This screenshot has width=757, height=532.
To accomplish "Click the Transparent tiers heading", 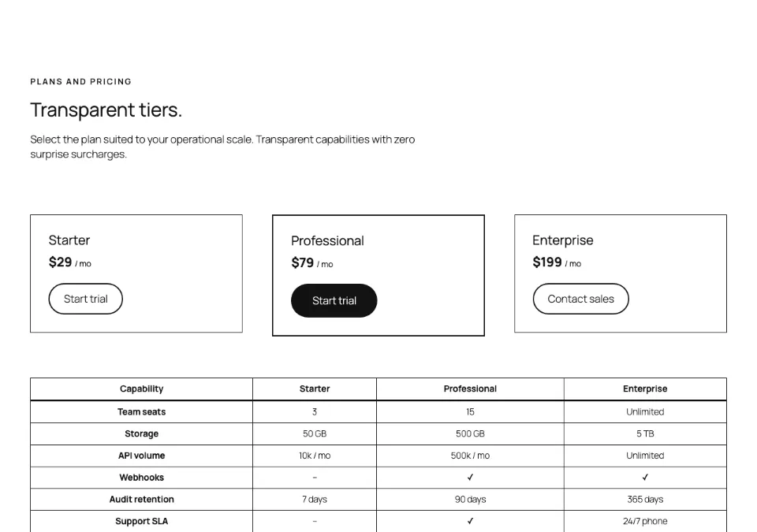I will click(106, 110).
